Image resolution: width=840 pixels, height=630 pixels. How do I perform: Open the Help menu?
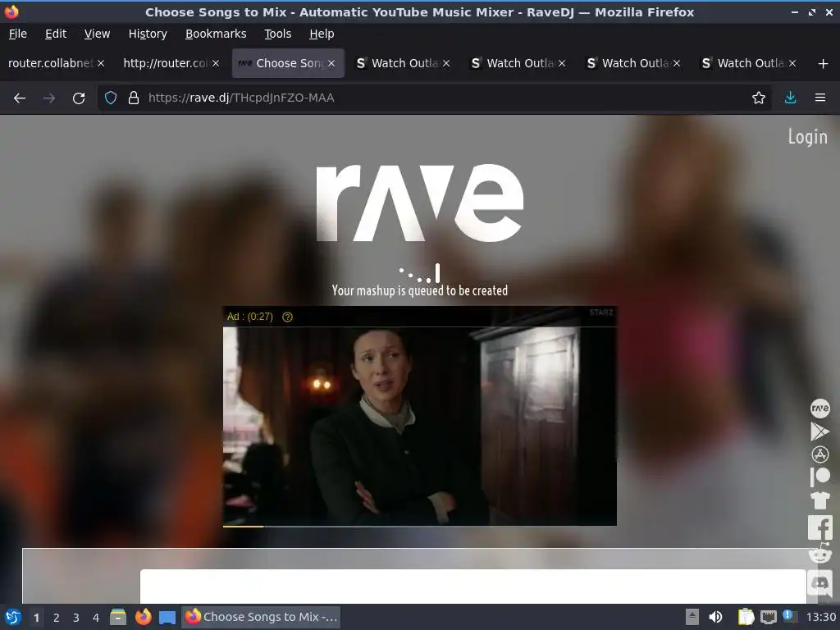[322, 34]
